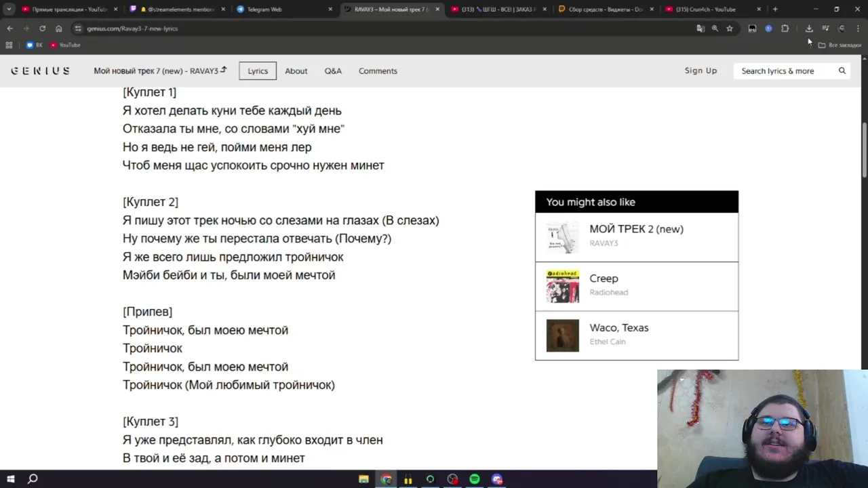Click the lyric "Я же всего лишь предложил тройничок"
This screenshot has width=868, height=488.
tap(233, 257)
